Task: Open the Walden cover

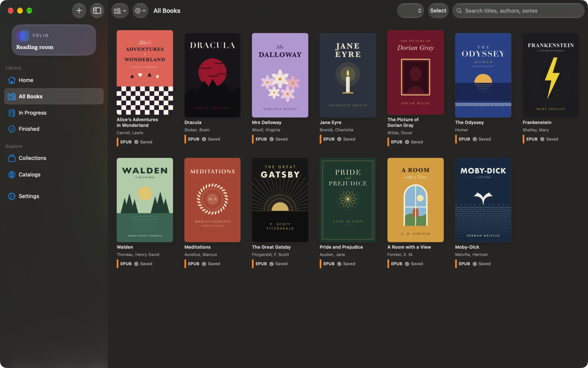Action: 145,200
